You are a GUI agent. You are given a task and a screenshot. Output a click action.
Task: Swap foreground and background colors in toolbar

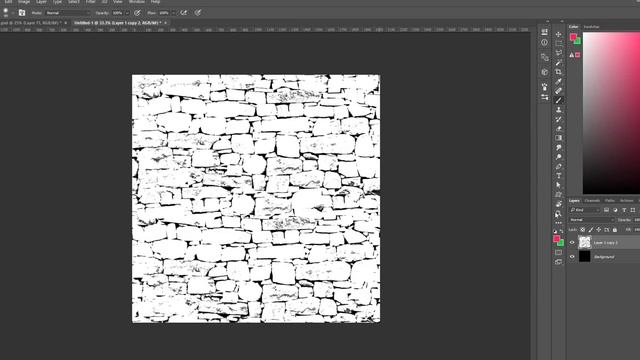(x=562, y=231)
